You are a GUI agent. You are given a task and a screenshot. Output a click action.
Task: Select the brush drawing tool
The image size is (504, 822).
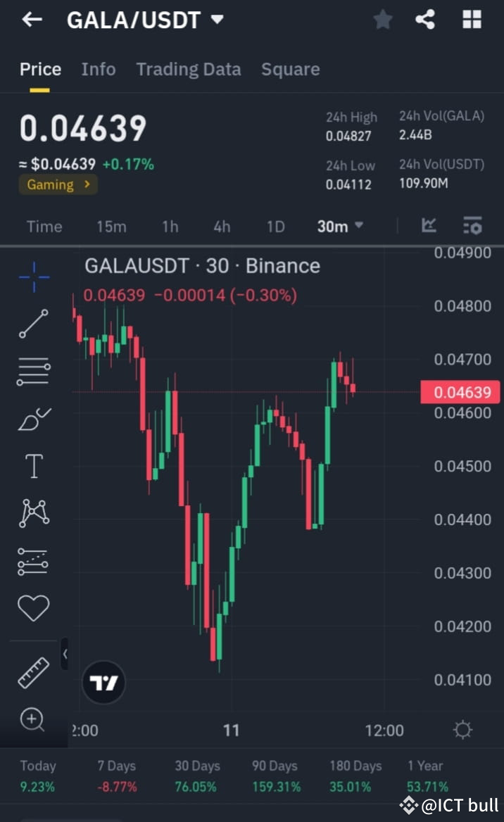coord(33,418)
